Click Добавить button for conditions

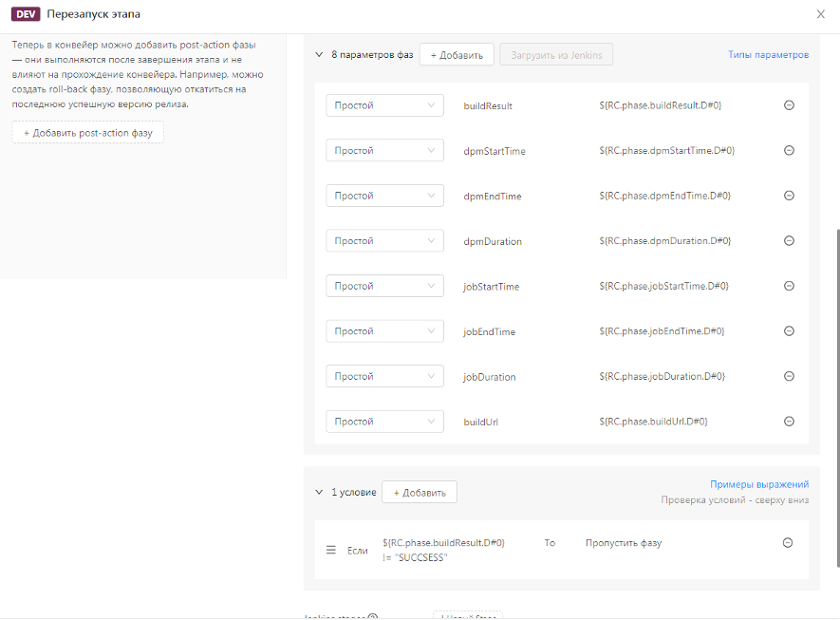coord(420,492)
